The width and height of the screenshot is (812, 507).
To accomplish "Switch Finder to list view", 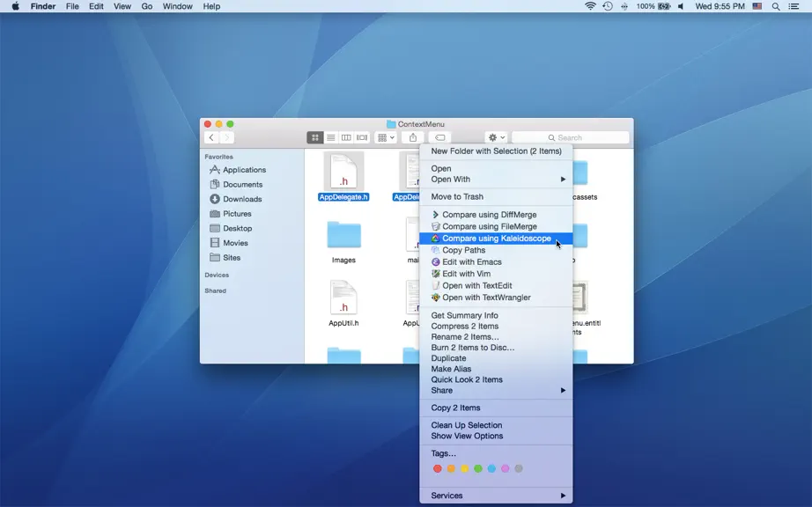I will pos(331,137).
